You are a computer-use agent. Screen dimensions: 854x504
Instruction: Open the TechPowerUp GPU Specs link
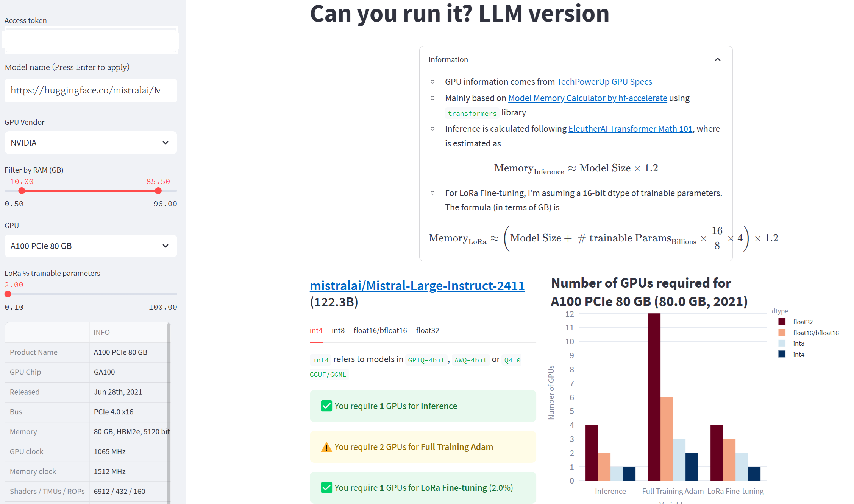pos(604,82)
